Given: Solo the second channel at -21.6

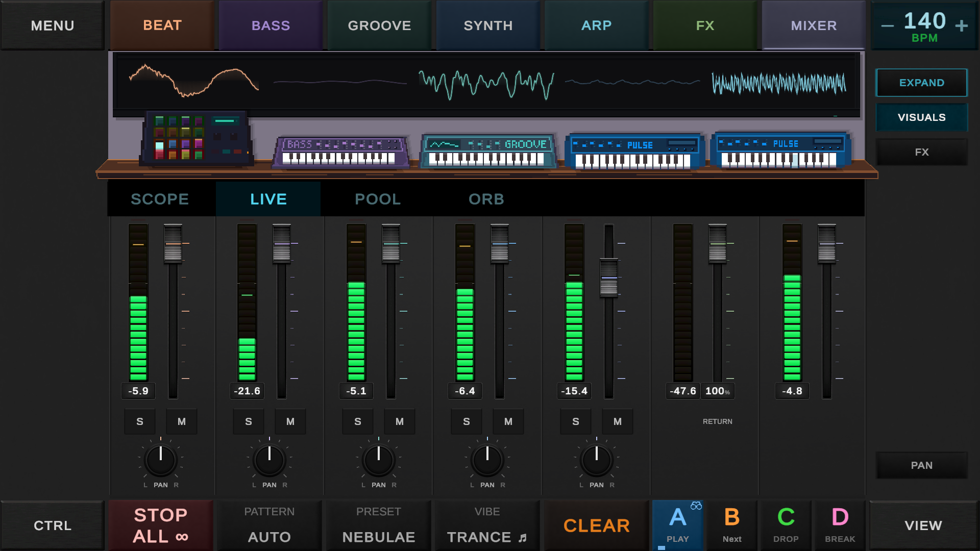Looking at the screenshot, I should [x=249, y=421].
